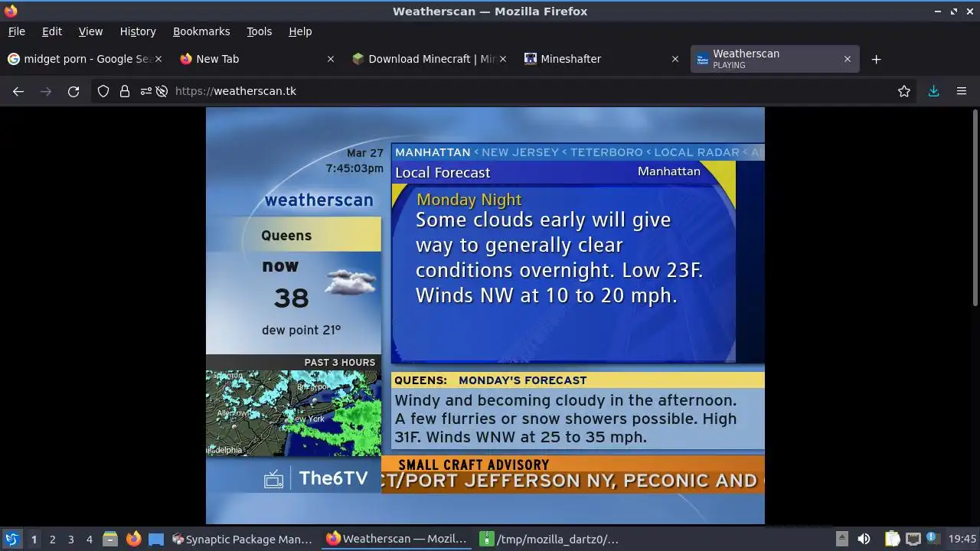980x551 pixels.
Task: Switch to the New Tab tab
Action: [x=256, y=59]
